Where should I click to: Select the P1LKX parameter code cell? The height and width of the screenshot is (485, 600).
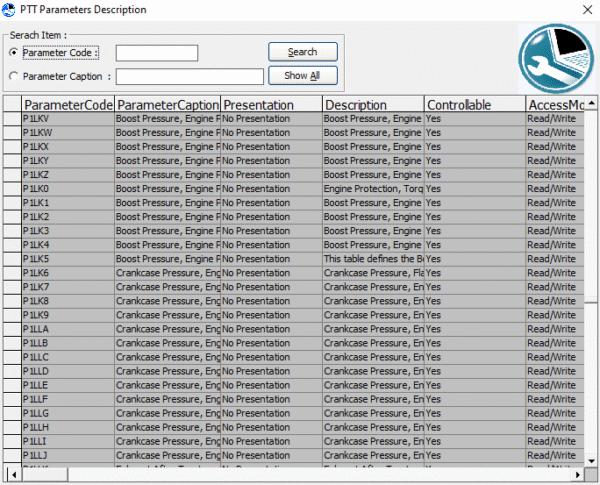[68, 147]
